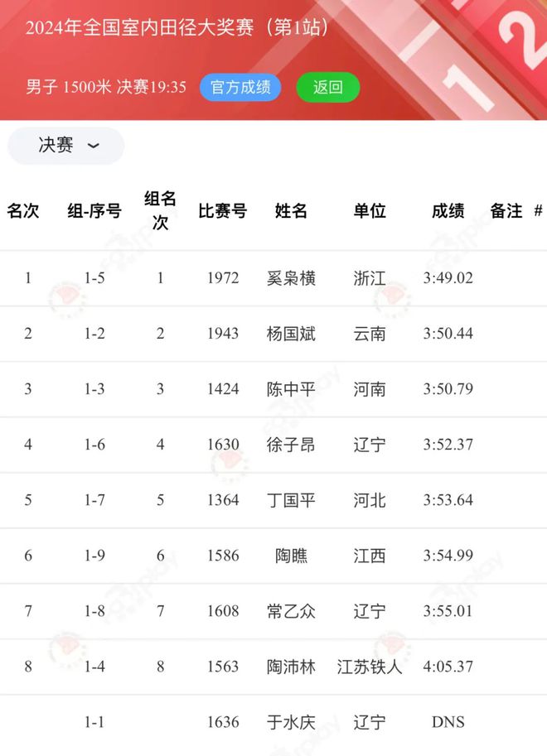This screenshot has width=547, height=756.
Task: Click the result time 3:49.02
Action: tap(448, 278)
